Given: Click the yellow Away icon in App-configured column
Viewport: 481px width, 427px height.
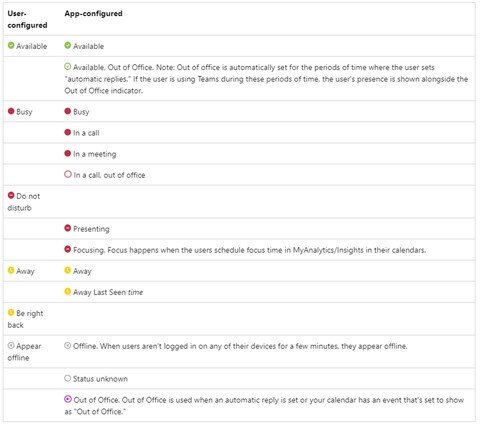Looking at the screenshot, I should 68,270.
